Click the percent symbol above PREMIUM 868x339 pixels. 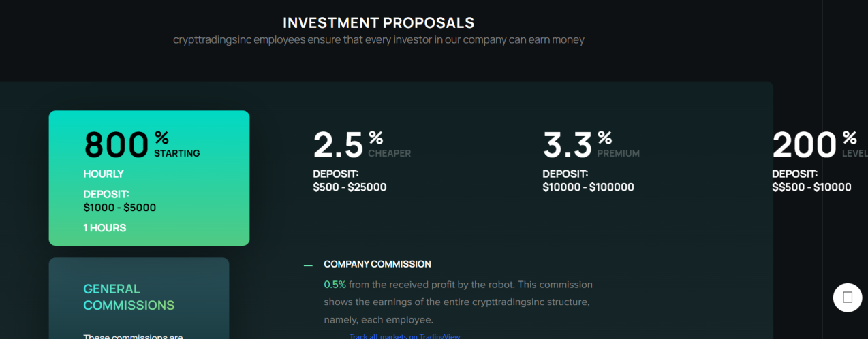(605, 138)
